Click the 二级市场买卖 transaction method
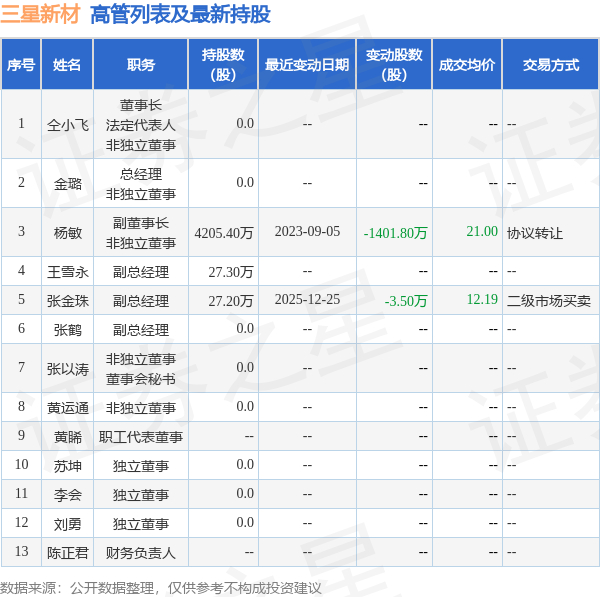 tap(549, 301)
